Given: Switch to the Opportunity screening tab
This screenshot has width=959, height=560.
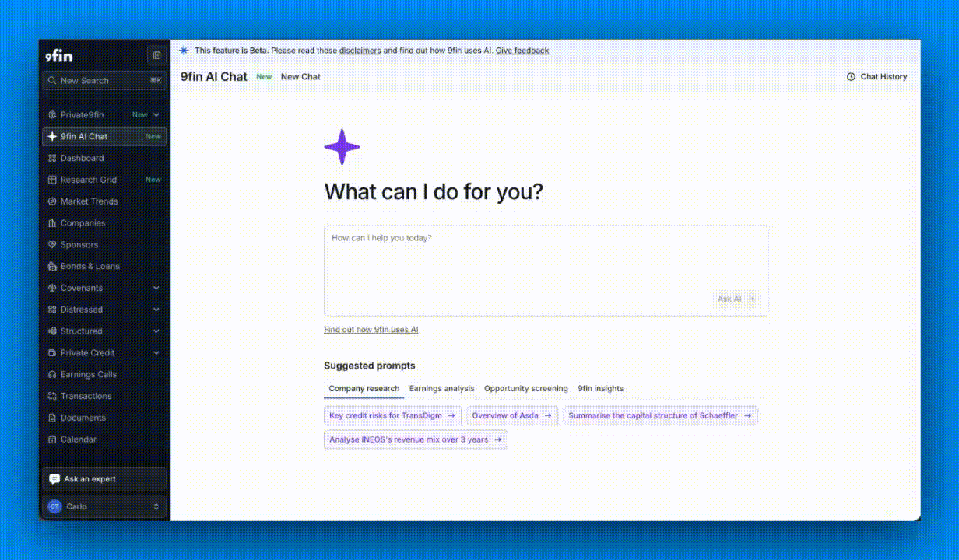Looking at the screenshot, I should click(526, 389).
